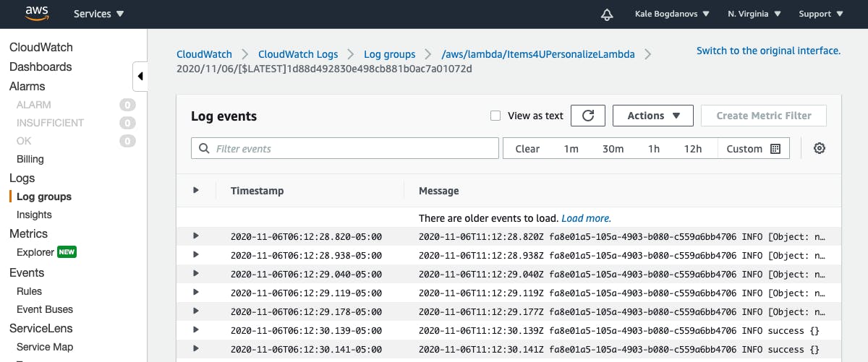Open Alarms in the sidebar
The width and height of the screenshot is (868, 362).
27,87
